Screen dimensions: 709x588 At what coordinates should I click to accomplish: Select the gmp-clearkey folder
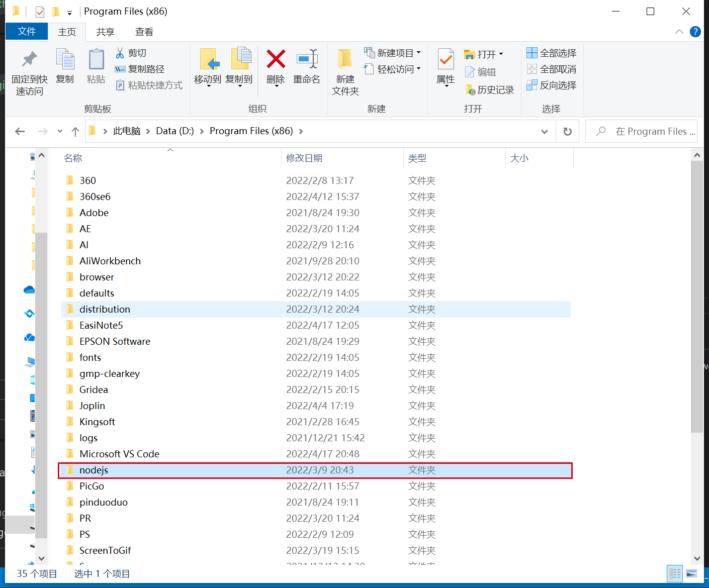coord(315,373)
